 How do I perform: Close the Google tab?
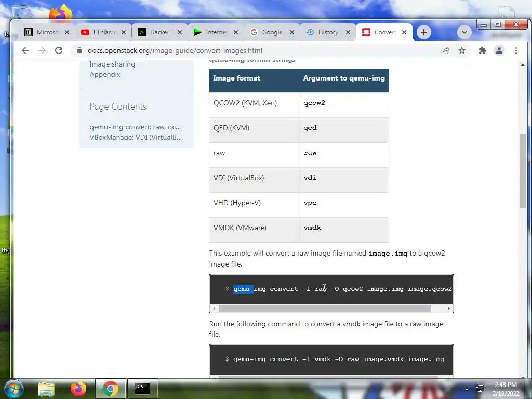(x=292, y=32)
